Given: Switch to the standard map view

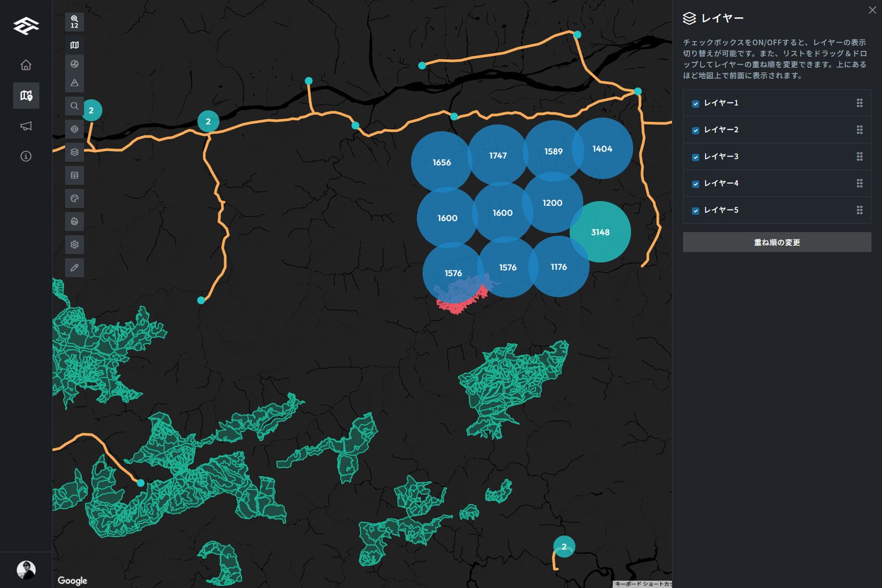Looking at the screenshot, I should (75, 45).
